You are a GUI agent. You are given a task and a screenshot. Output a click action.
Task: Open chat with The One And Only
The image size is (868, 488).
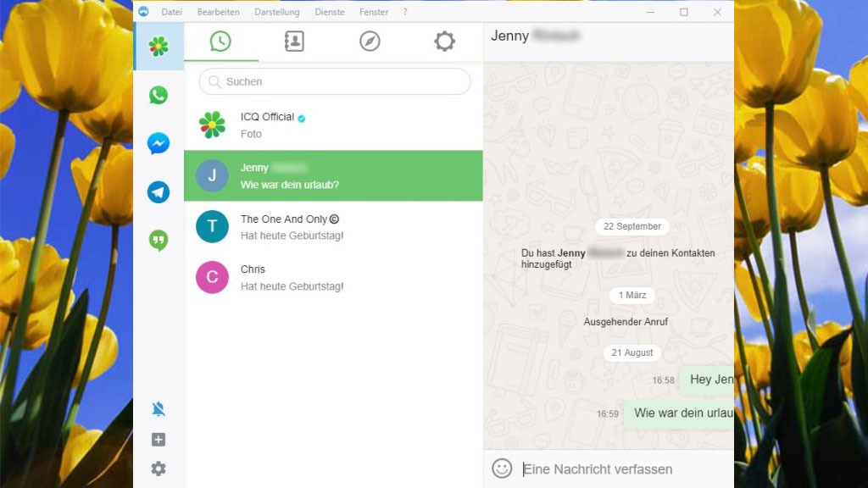[333, 227]
